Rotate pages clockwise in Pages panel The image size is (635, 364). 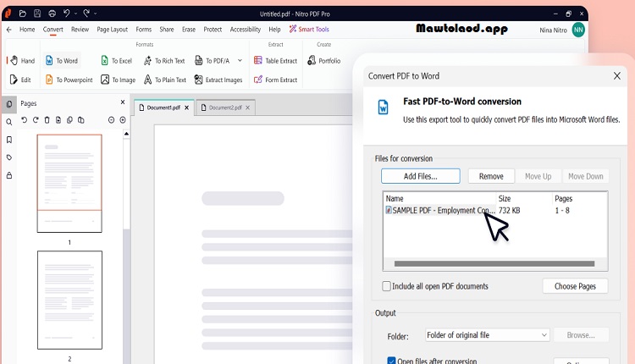coord(36,120)
